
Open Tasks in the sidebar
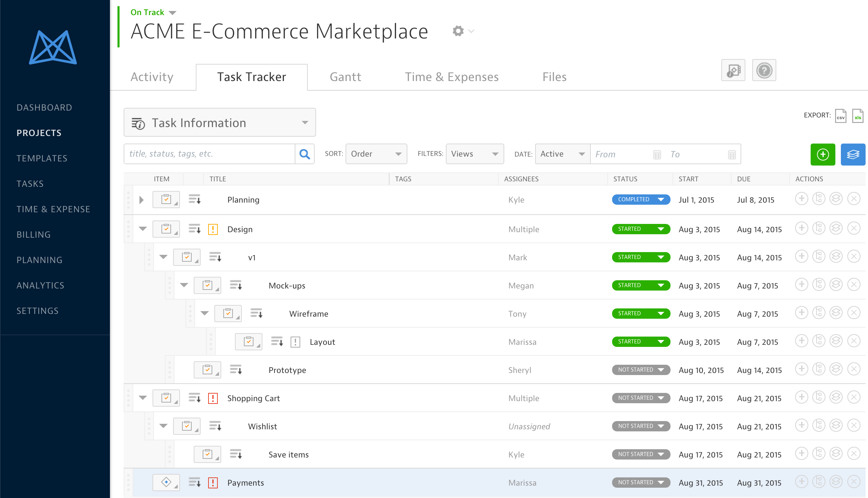tap(30, 184)
